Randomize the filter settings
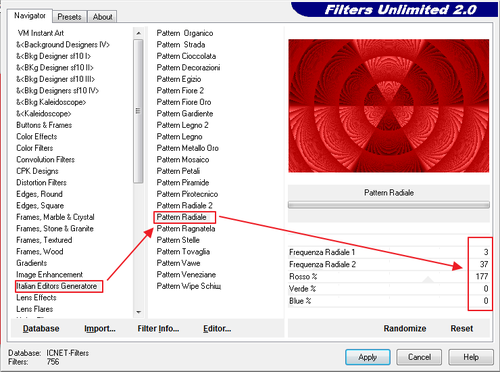Viewport: 500px width, 372px height. coord(405,329)
